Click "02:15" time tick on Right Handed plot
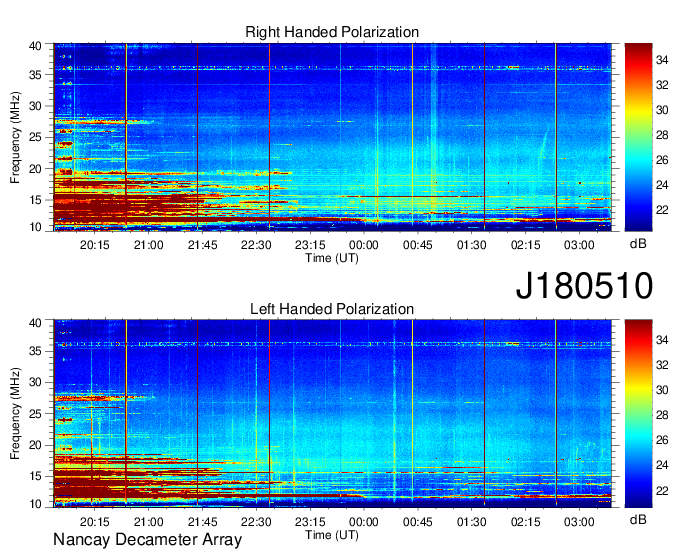 click(x=526, y=245)
